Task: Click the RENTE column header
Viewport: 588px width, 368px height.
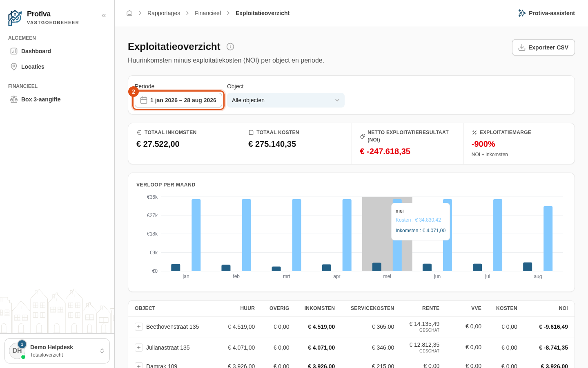Action: coord(431,308)
